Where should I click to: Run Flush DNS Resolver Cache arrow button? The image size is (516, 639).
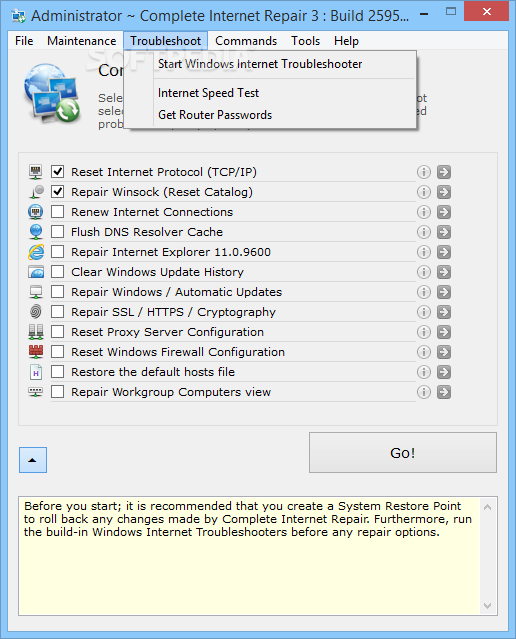tap(444, 232)
